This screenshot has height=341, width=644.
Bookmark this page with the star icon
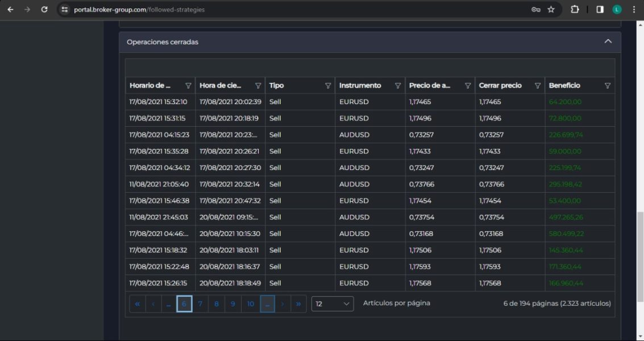(551, 10)
